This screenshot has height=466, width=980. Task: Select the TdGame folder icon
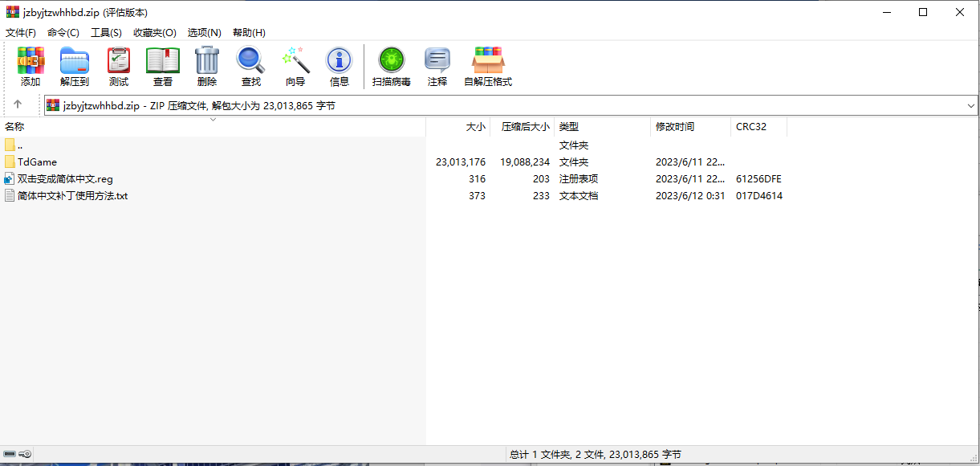(10, 161)
